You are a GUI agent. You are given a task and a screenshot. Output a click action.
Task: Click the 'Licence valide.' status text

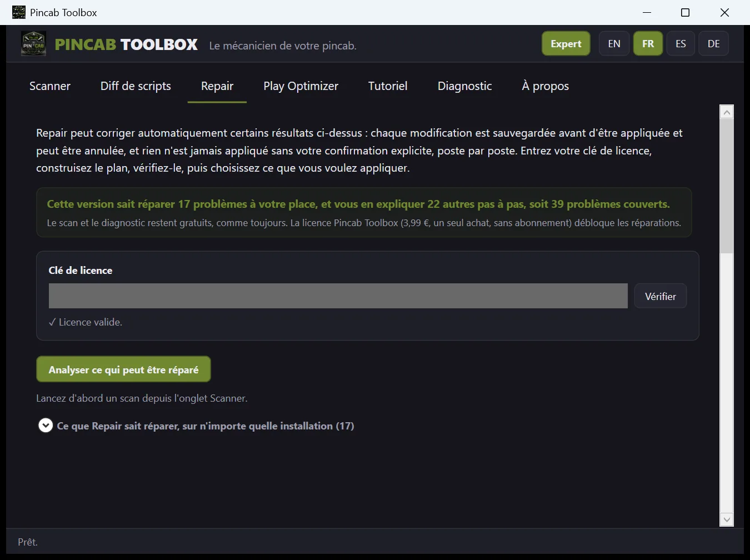[85, 322]
